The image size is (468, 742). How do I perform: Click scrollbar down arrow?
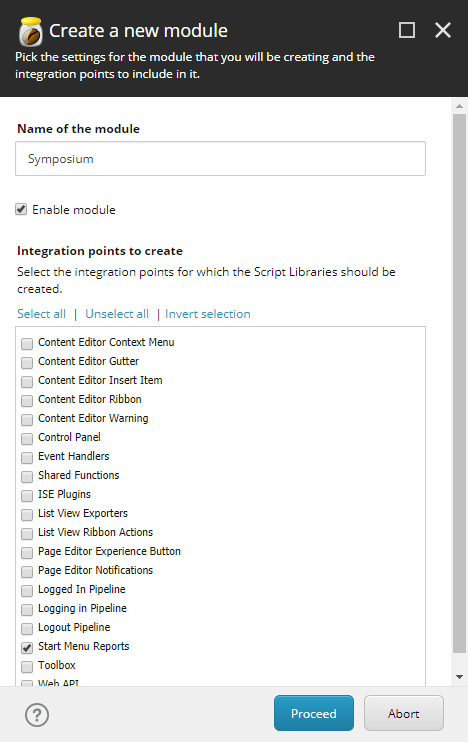(459, 677)
